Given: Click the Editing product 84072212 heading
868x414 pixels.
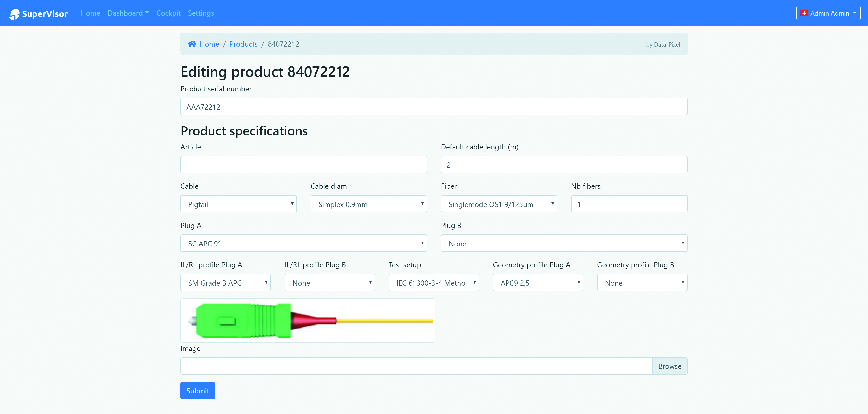Looking at the screenshot, I should pyautogui.click(x=265, y=72).
